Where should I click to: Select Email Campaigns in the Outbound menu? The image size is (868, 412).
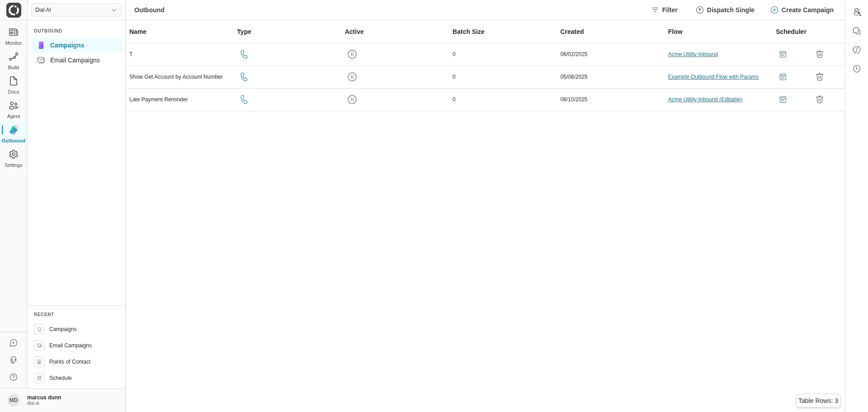pos(76,60)
